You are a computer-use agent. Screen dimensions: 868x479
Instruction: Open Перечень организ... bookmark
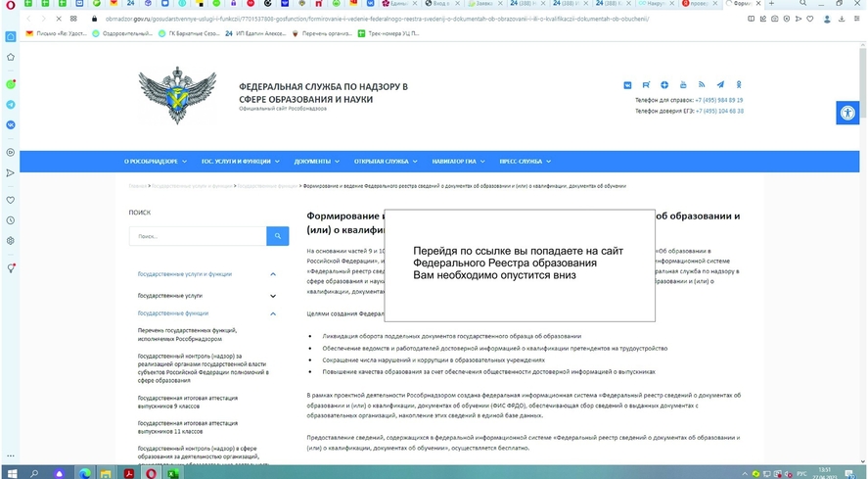(322, 33)
